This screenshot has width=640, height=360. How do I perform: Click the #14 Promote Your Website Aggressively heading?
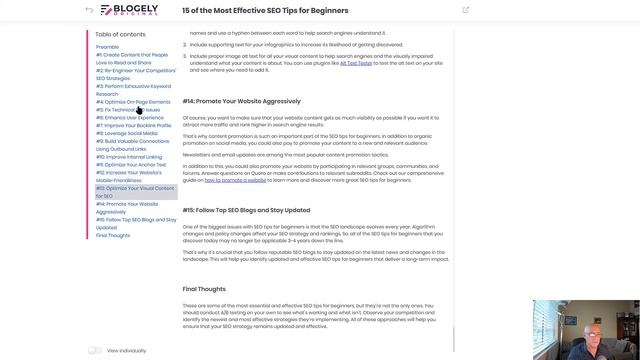(242, 101)
